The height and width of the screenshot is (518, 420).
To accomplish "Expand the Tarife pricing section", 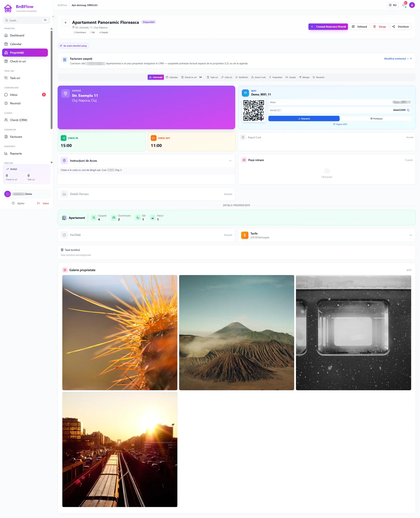I will [x=411, y=235].
